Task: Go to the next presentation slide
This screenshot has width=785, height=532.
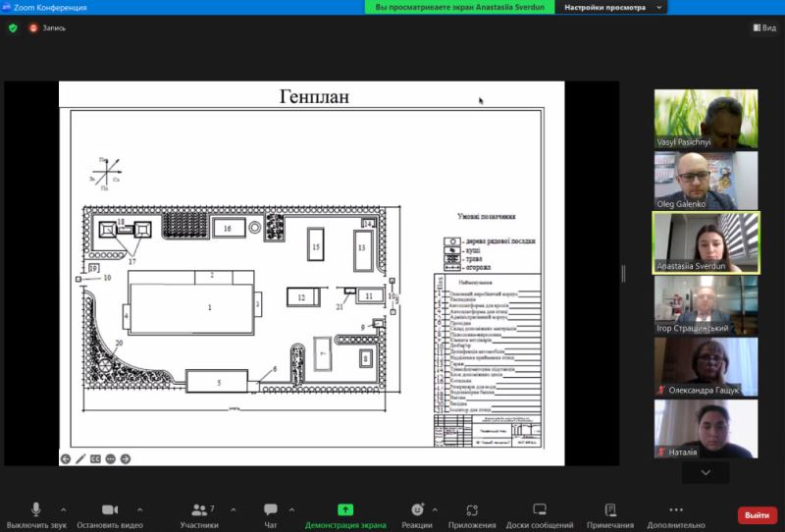Action: (126, 458)
